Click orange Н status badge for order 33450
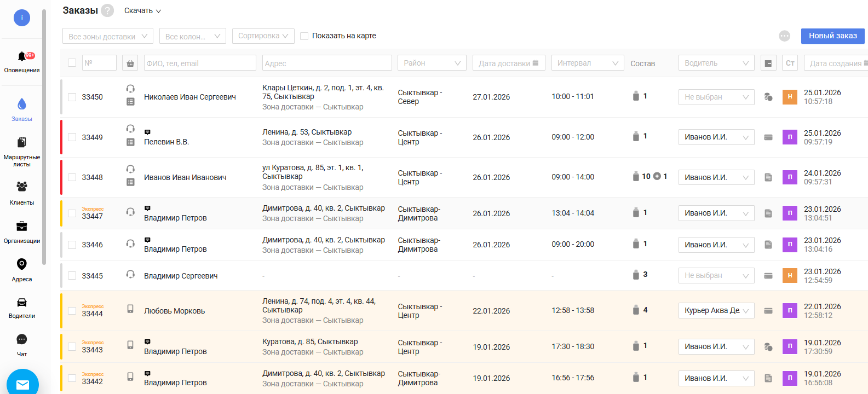868x394 pixels. coord(790,97)
